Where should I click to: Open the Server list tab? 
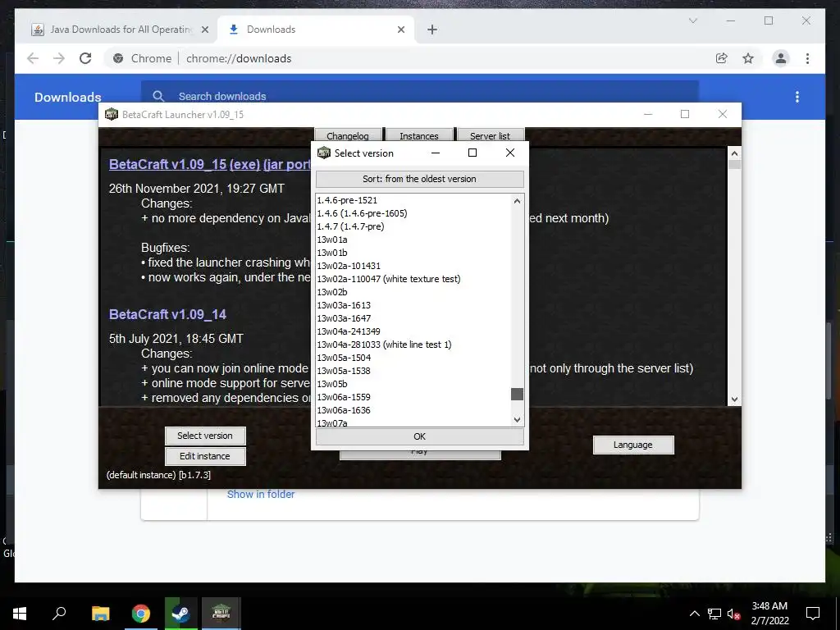[490, 136]
